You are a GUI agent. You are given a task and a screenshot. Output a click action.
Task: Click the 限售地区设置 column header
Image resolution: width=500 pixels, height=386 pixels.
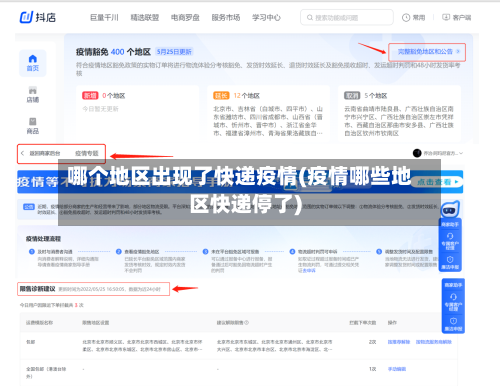[96, 323]
